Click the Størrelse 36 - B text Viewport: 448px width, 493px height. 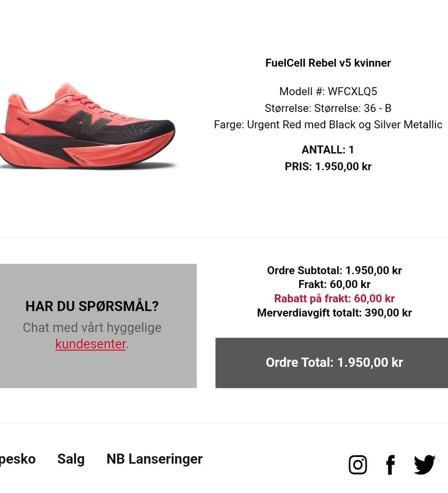click(328, 108)
